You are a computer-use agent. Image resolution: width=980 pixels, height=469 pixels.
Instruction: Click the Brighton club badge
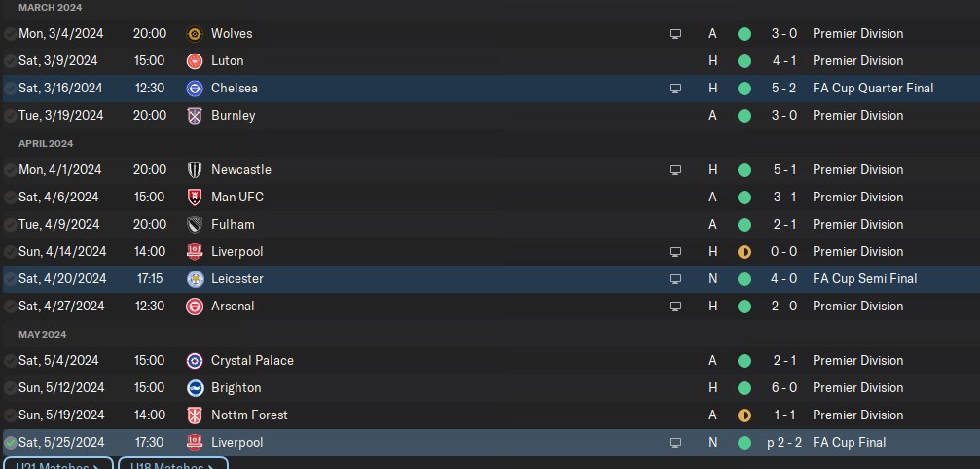194,388
